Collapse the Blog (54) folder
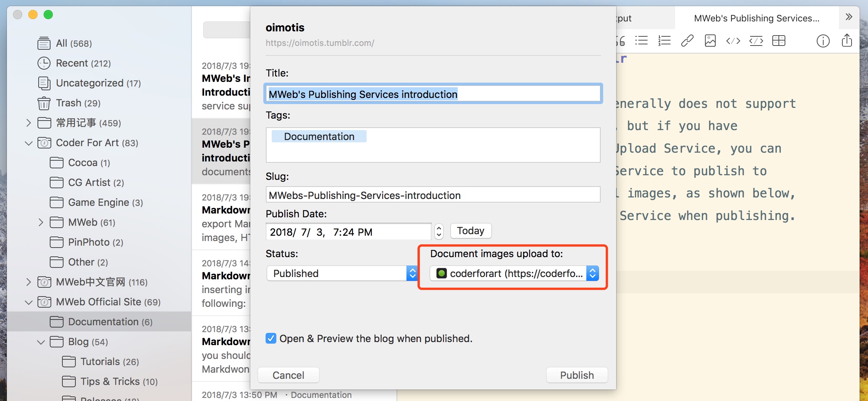This screenshot has height=401, width=868. click(x=41, y=342)
